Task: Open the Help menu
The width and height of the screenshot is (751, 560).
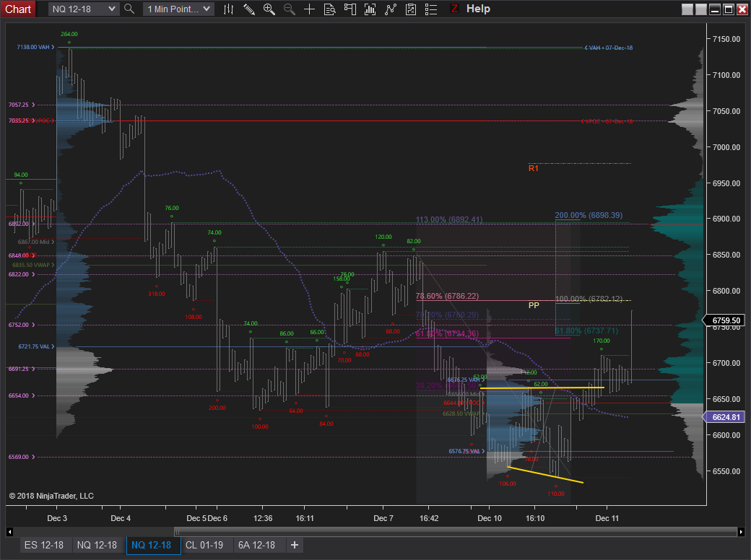Action: (478, 9)
